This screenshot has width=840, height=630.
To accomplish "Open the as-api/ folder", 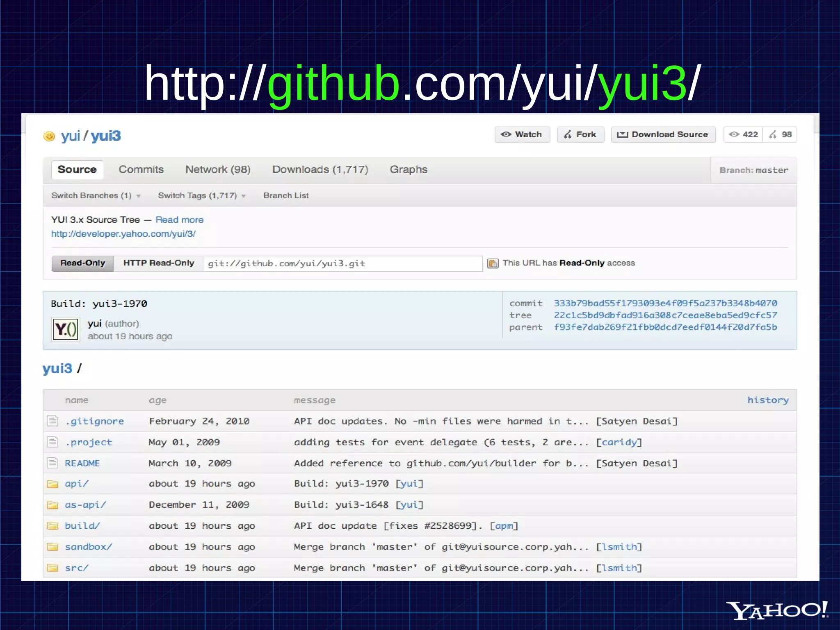I will pos(85,505).
